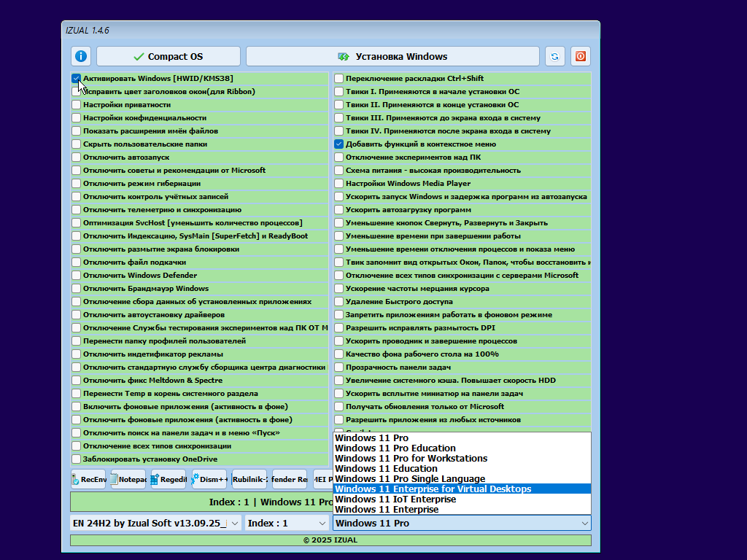Check Отключить режим гибернации option
747x560 pixels.
77,184
